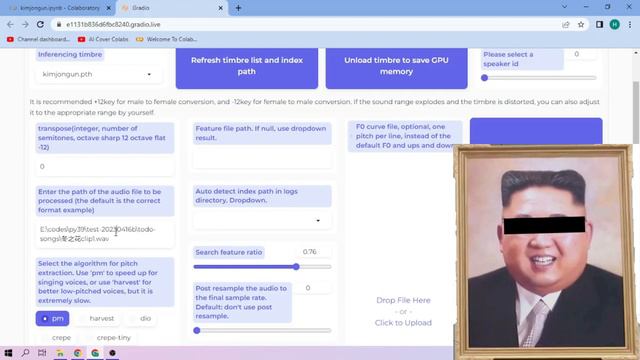Open taskbar search
The height and width of the screenshot is (360, 640).
tap(25, 353)
